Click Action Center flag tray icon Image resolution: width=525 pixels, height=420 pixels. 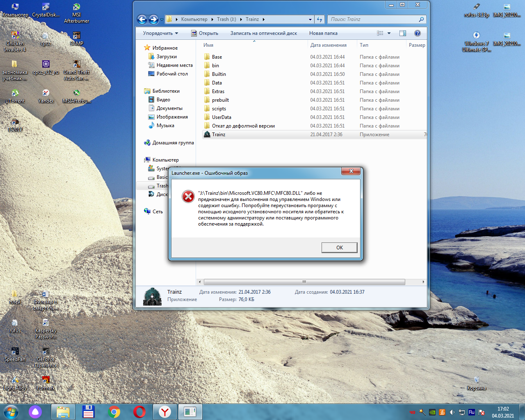tap(482, 412)
